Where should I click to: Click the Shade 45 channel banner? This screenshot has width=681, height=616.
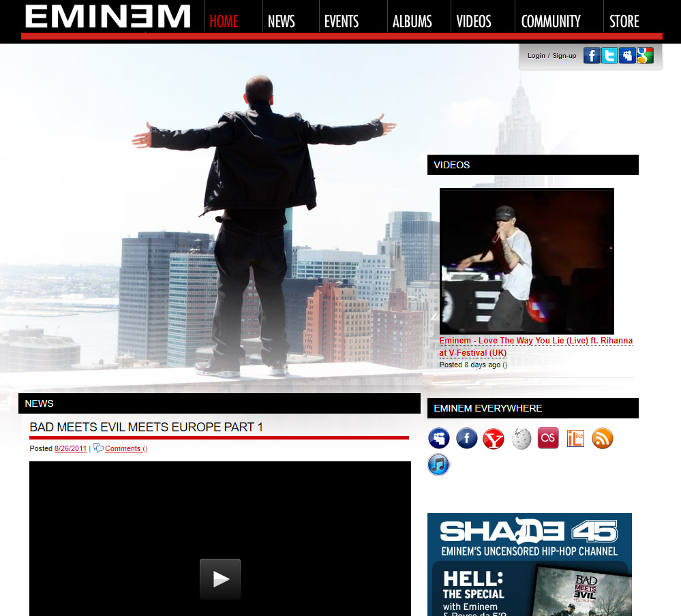tap(530, 564)
